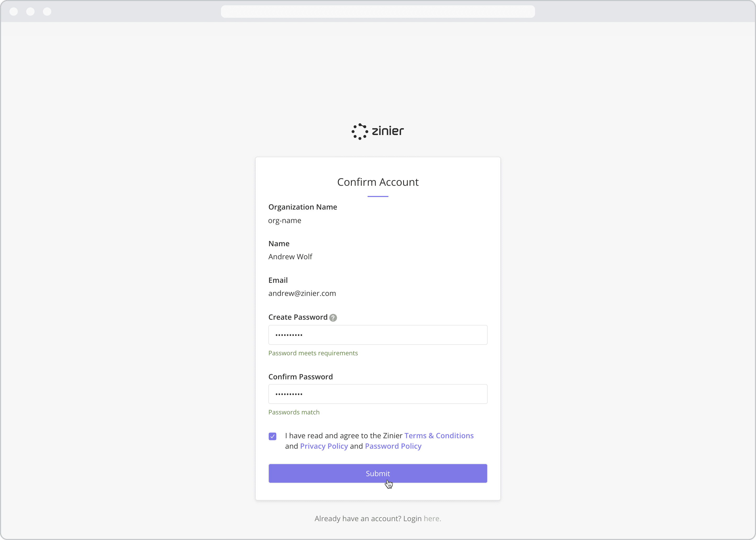The height and width of the screenshot is (540, 756).
Task: Click the Passwords match status message
Action: pos(293,412)
